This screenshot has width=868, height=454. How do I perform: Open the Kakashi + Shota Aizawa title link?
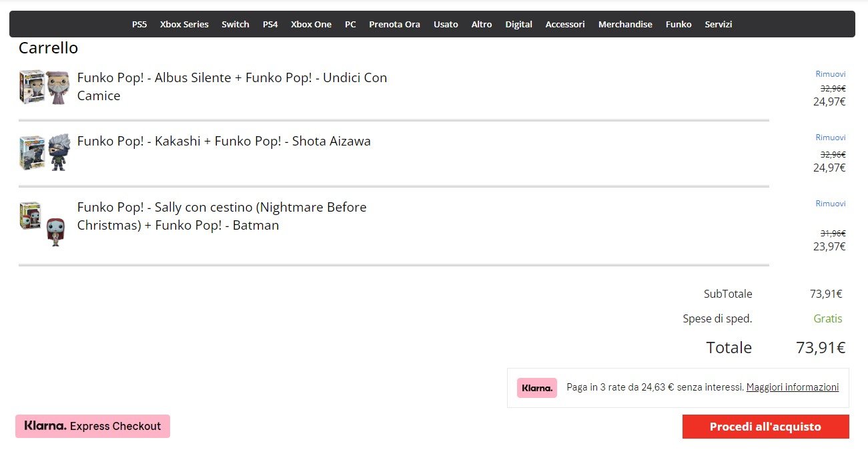pos(224,142)
